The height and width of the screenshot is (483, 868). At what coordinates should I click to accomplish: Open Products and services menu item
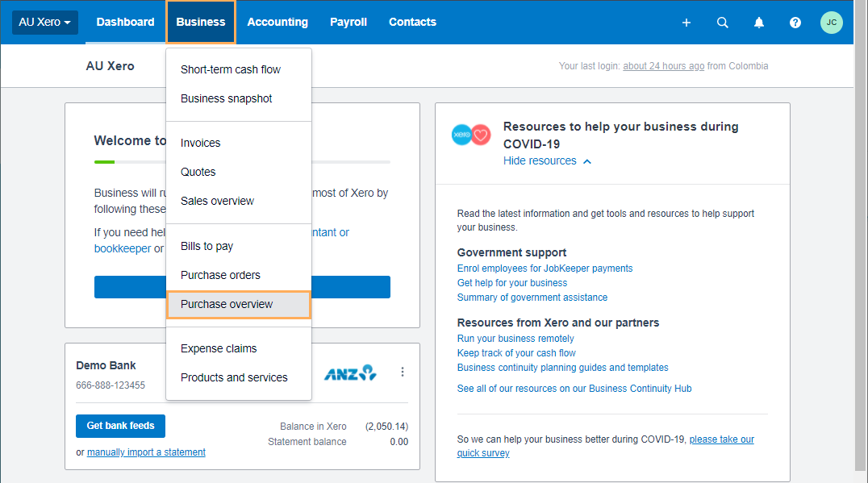coord(239,377)
